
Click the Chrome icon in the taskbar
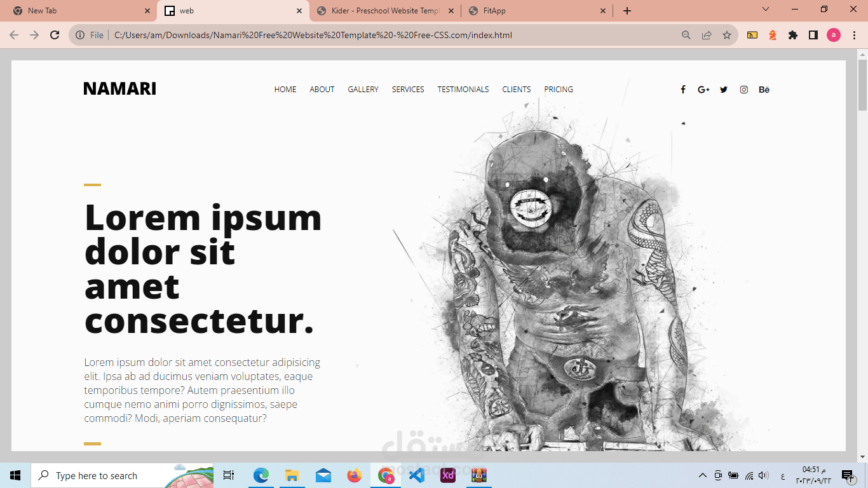pos(386,475)
